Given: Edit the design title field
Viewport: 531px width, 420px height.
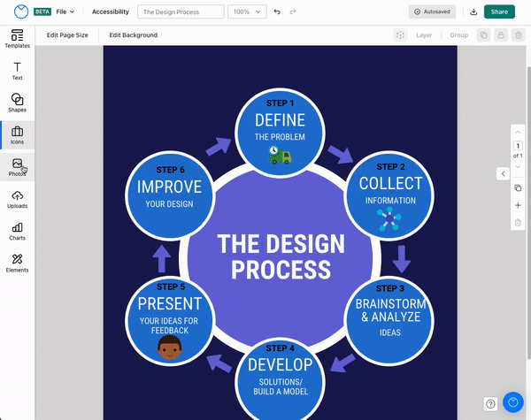Looking at the screenshot, I should click(x=181, y=12).
